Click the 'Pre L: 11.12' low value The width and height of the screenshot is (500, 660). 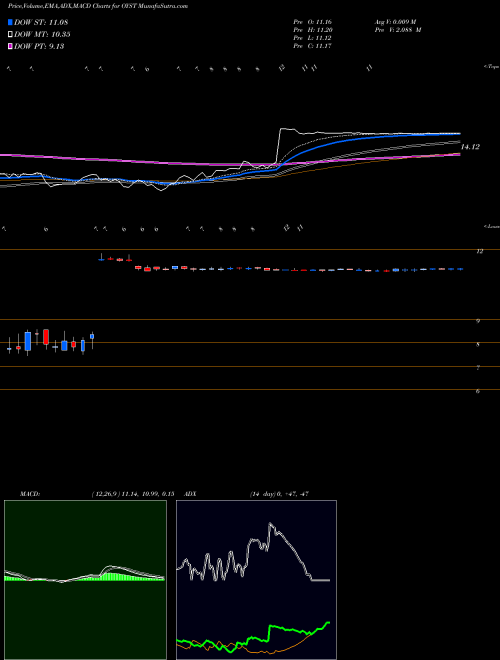click(x=313, y=38)
